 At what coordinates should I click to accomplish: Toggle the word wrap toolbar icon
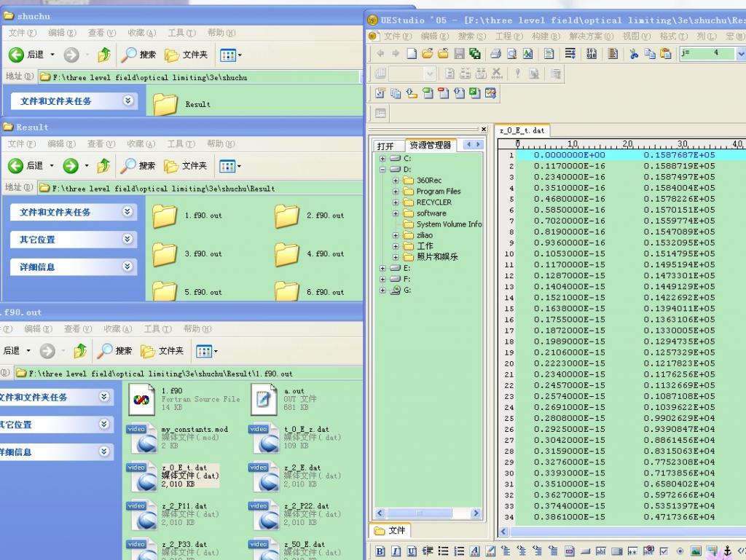[570, 54]
